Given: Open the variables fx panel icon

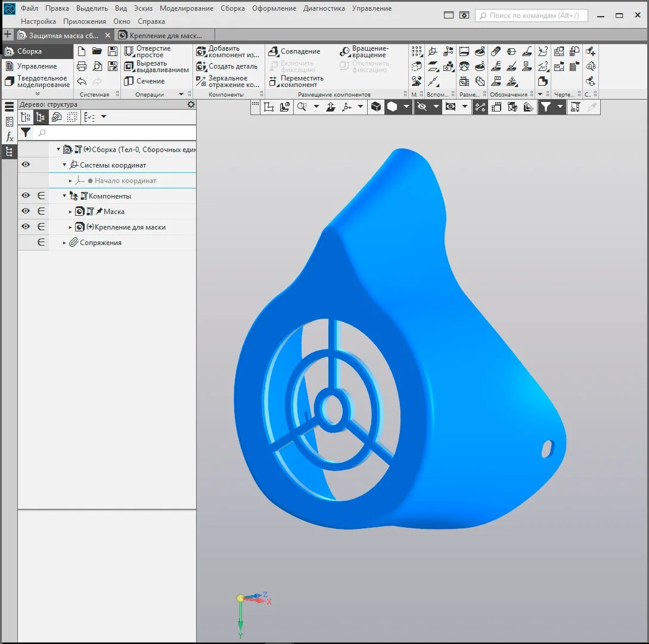Looking at the screenshot, I should click(x=10, y=137).
